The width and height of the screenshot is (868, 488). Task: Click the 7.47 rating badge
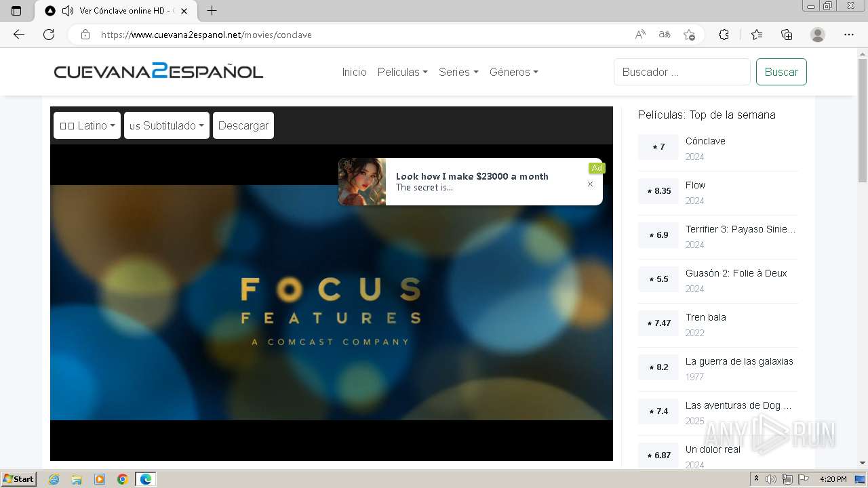658,323
